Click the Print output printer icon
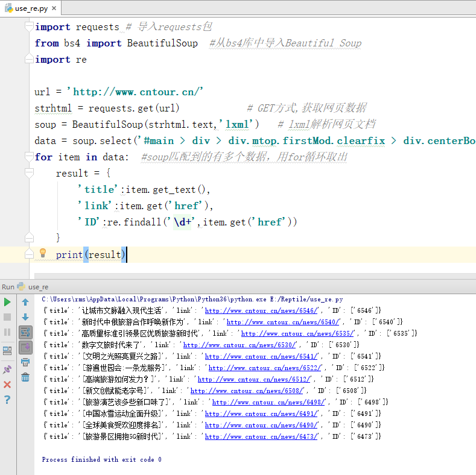This screenshot has width=476, height=475. point(25,362)
